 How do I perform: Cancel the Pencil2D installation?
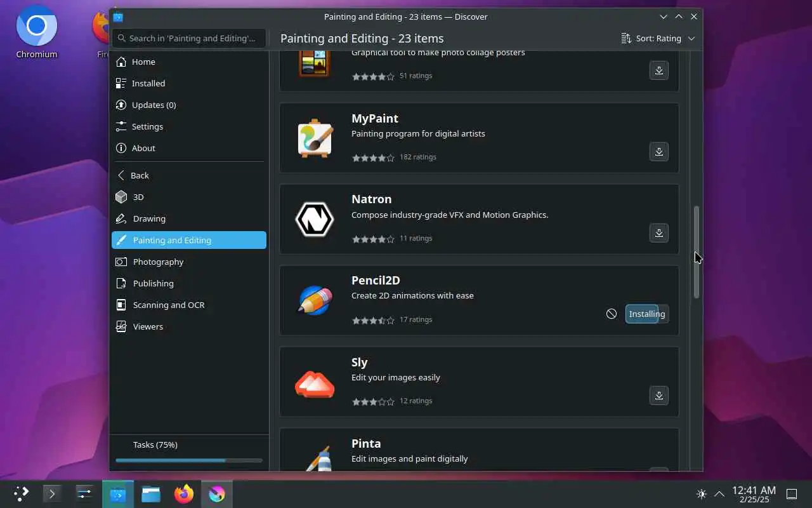click(612, 314)
